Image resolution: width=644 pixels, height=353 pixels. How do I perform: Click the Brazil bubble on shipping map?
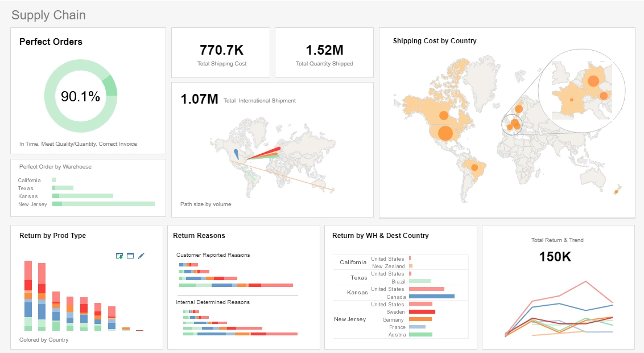click(473, 167)
